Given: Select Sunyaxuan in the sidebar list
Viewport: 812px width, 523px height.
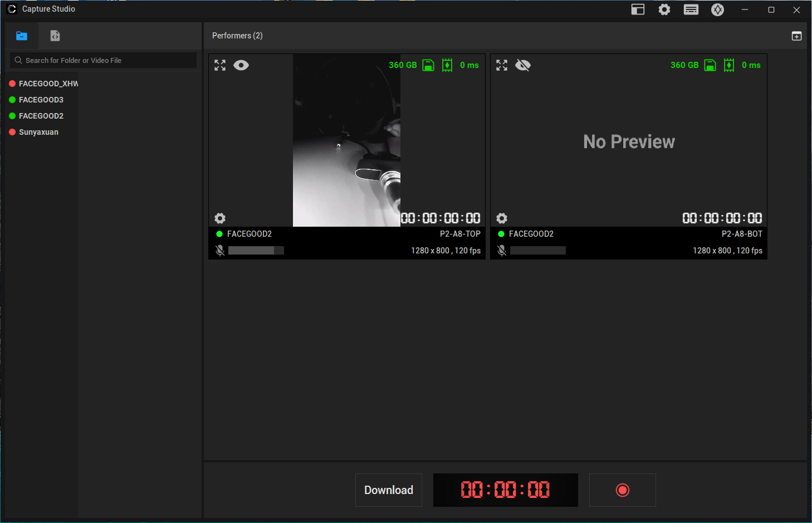Looking at the screenshot, I should 34,132.
